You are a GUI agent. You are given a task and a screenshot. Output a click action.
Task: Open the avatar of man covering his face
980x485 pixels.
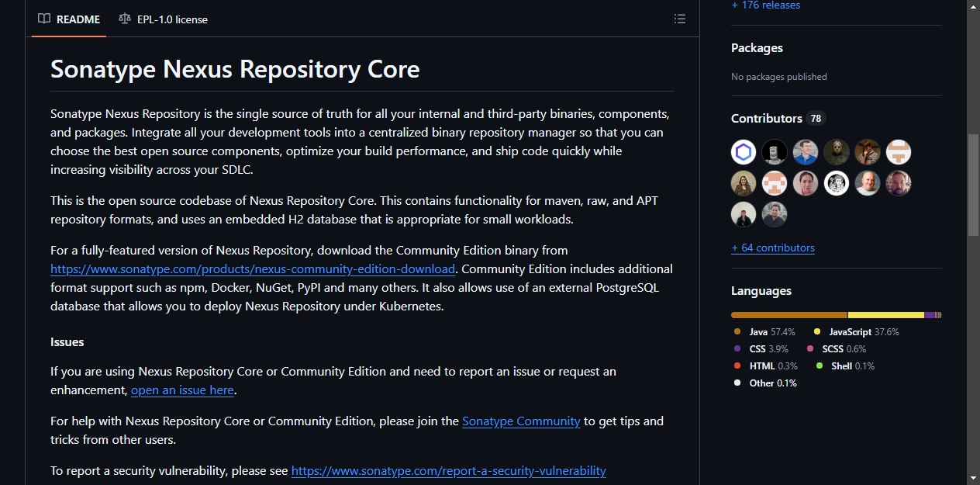(868, 152)
